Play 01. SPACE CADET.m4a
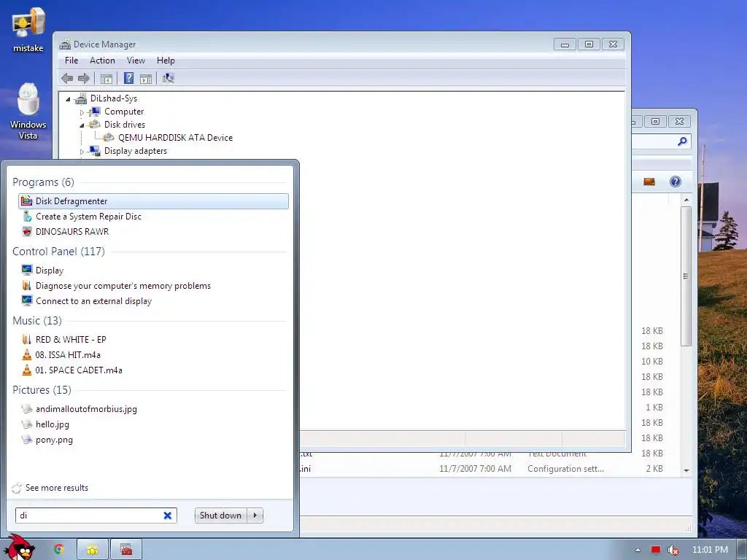This screenshot has height=560, width=747. [79, 370]
